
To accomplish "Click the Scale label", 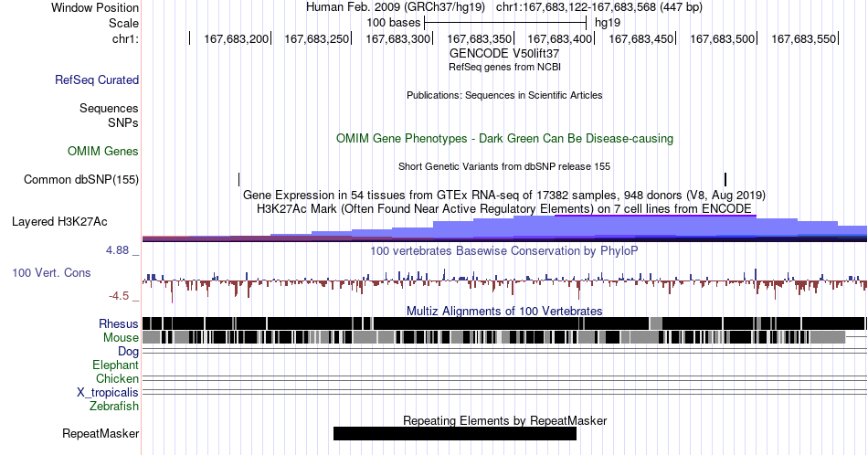I will 123,23.
